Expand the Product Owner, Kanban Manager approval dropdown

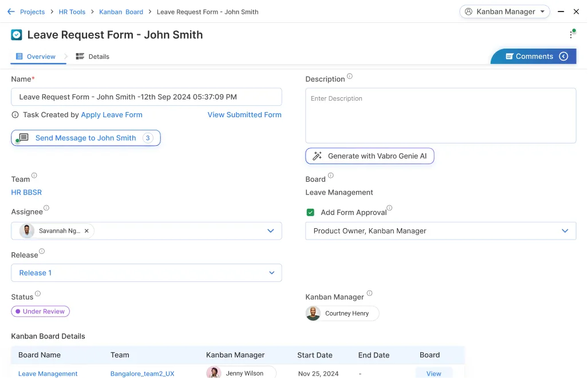click(565, 231)
